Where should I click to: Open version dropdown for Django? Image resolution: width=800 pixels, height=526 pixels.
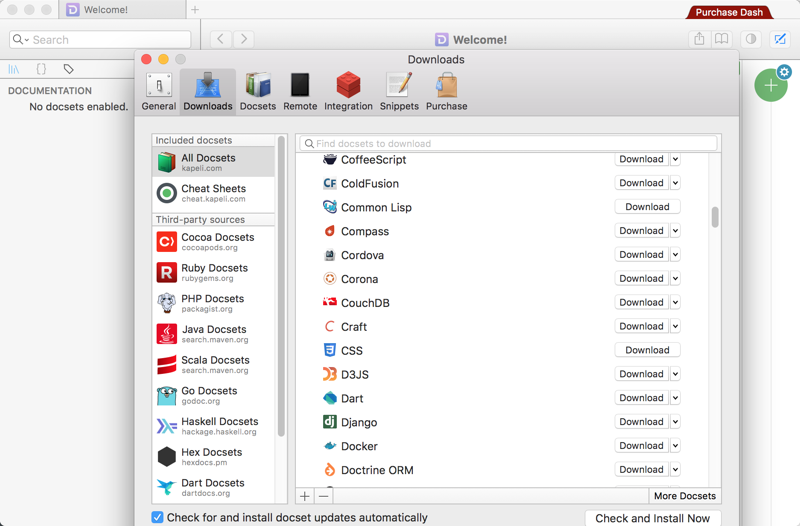pos(675,422)
